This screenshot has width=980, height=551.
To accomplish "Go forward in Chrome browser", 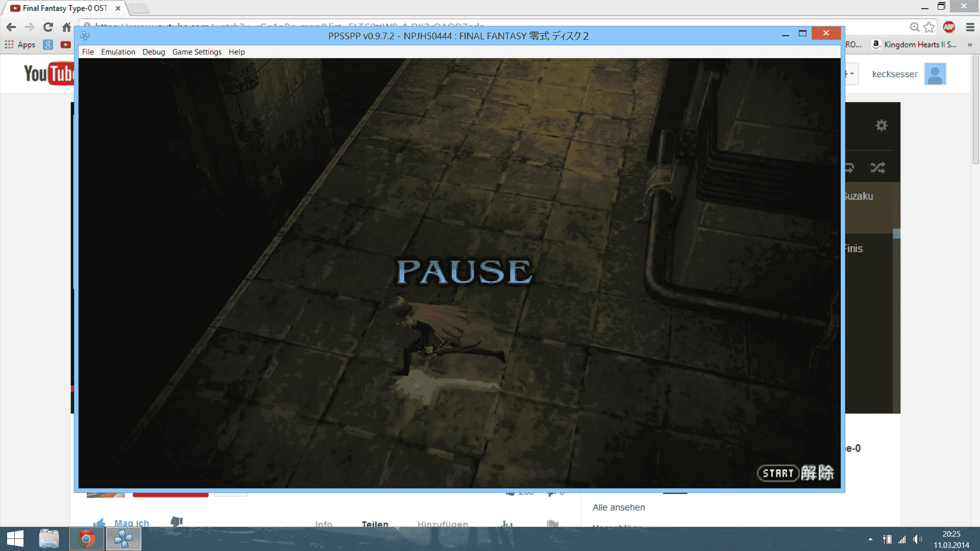I will [x=30, y=27].
